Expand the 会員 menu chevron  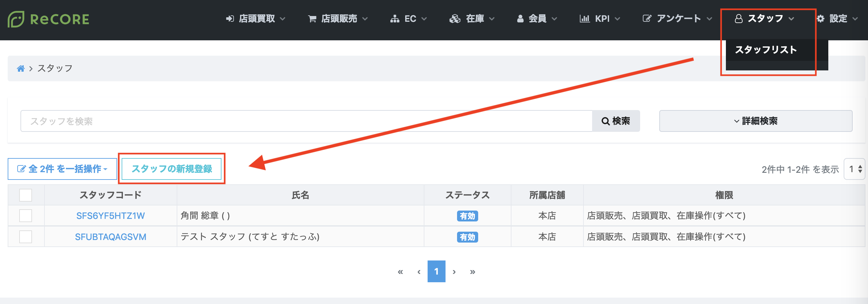pyautogui.click(x=554, y=19)
